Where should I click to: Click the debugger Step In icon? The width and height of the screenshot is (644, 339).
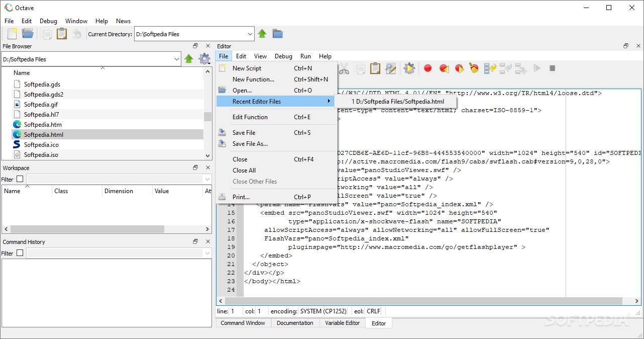pyautogui.click(x=505, y=68)
